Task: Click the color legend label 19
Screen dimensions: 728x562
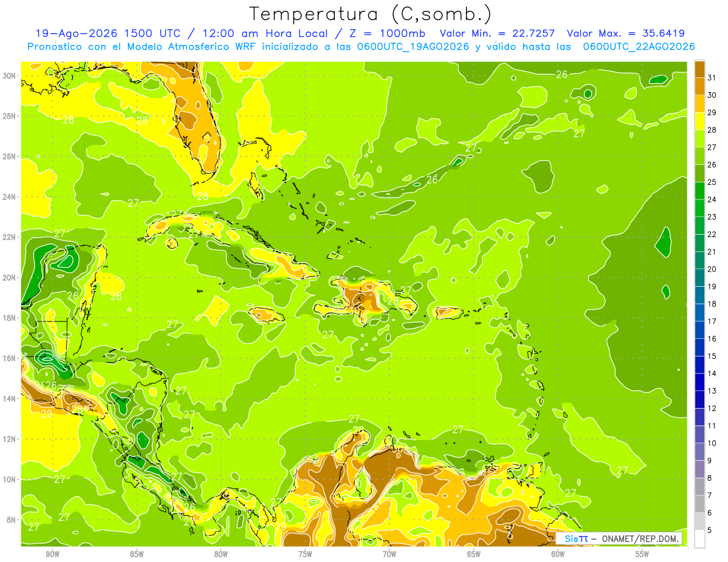Action: (x=712, y=287)
